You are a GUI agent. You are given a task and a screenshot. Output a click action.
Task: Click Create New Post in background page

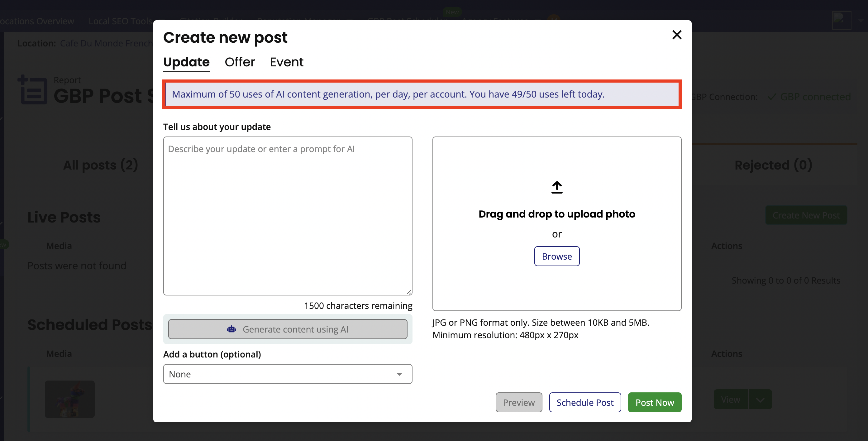point(806,215)
